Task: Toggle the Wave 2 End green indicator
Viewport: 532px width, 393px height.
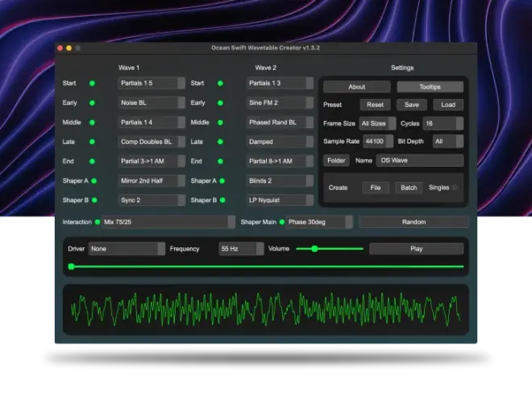Action: (220, 161)
